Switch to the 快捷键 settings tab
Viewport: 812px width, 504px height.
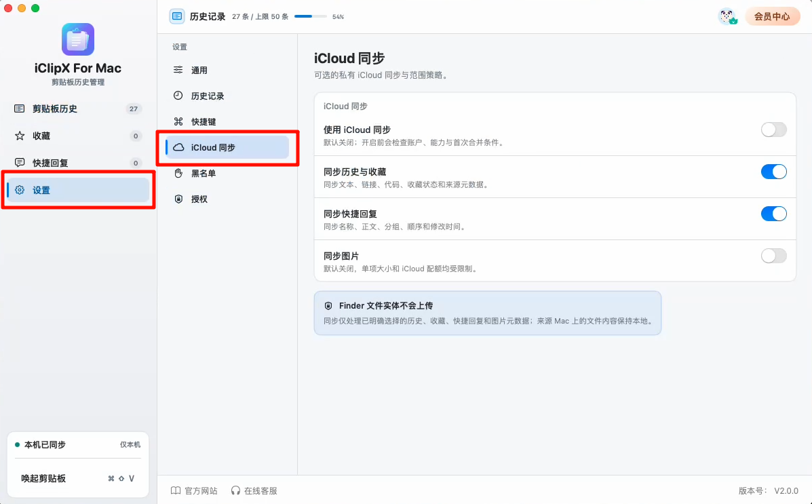(x=227, y=121)
